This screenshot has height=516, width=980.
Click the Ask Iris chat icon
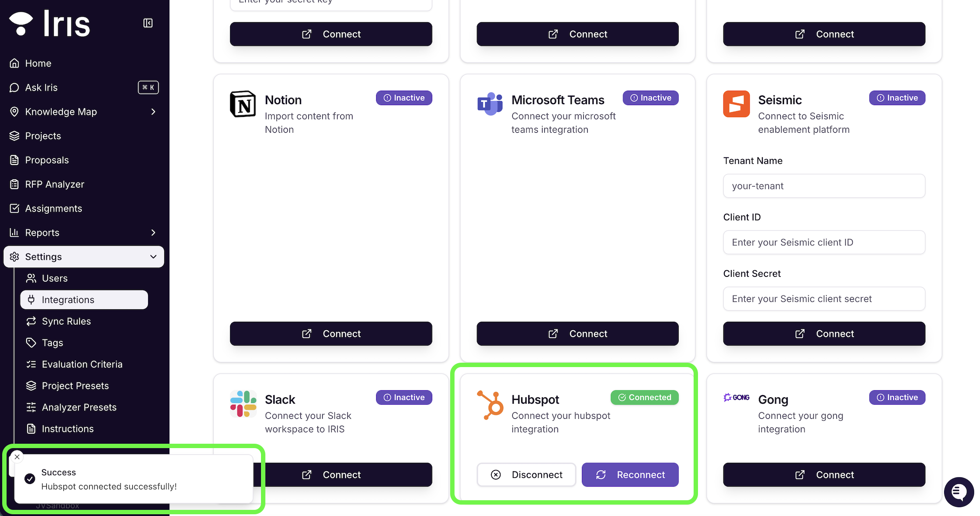(x=14, y=88)
